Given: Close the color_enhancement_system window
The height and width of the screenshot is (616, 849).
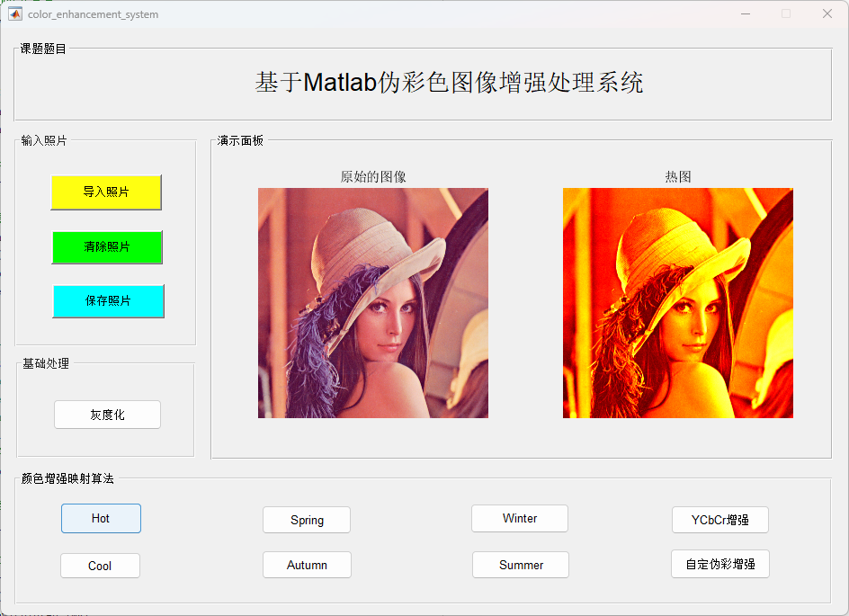Looking at the screenshot, I should [x=827, y=14].
